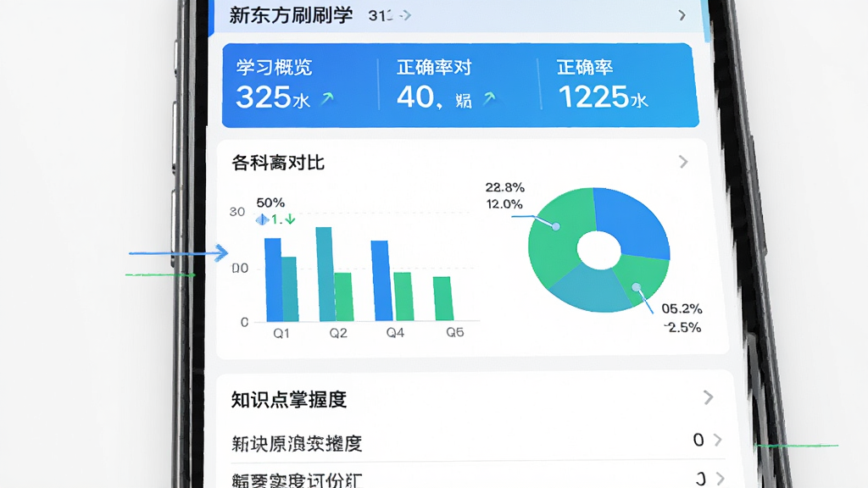Tap the trend arrow beside 40
The image size is (868, 488).
point(489,98)
